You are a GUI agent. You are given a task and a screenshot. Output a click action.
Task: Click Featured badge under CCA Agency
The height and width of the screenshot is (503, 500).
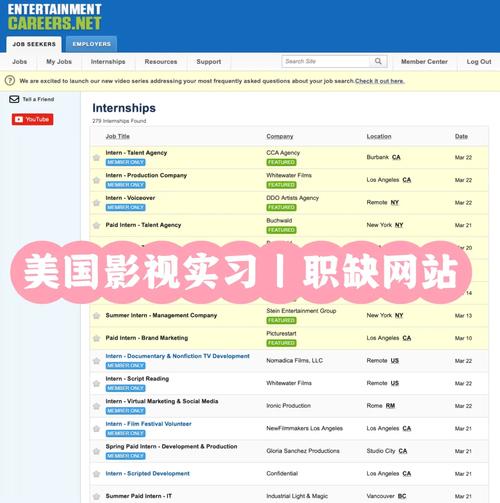coord(281,162)
